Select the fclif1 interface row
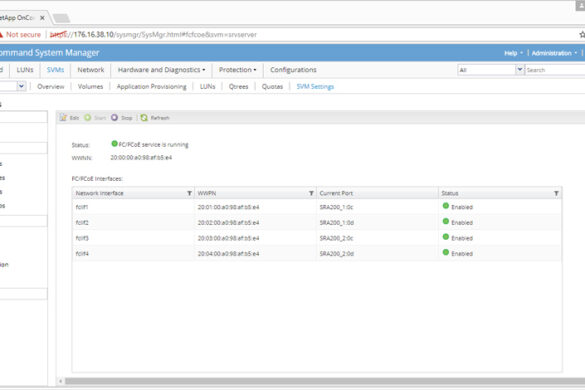 click(317, 207)
